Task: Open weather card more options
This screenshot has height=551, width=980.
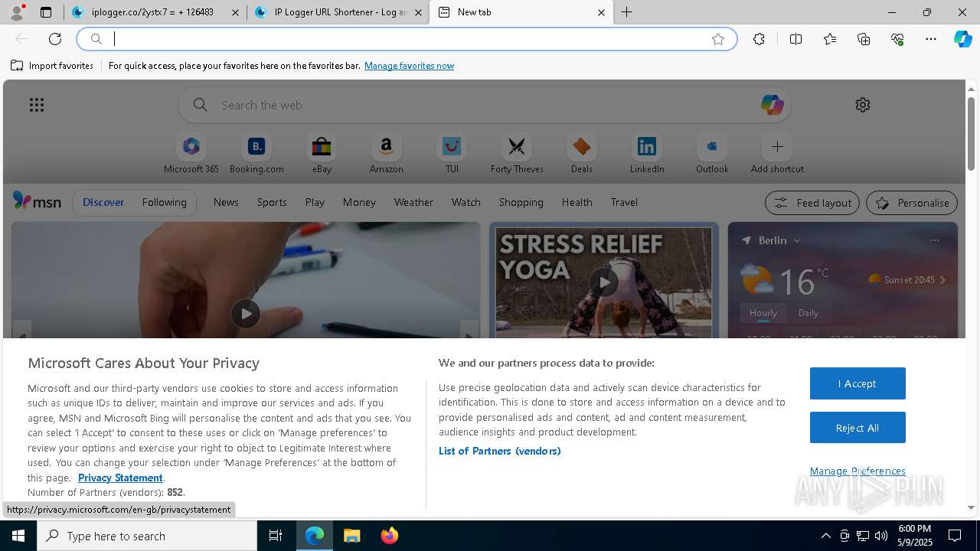Action: point(934,240)
